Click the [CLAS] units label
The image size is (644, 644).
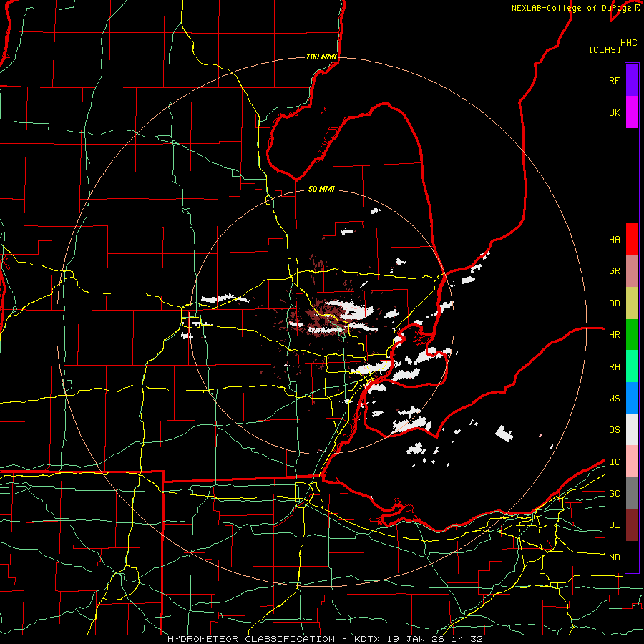coord(605,49)
